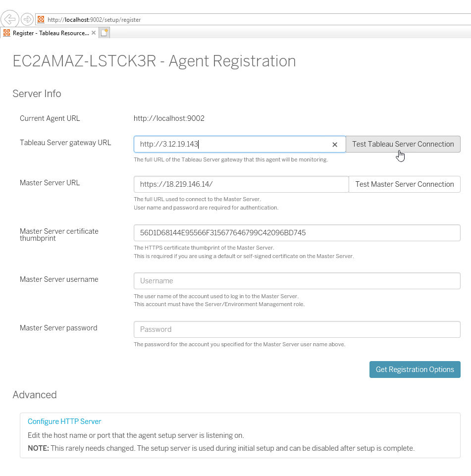Click the Advanced section heading

(35, 395)
